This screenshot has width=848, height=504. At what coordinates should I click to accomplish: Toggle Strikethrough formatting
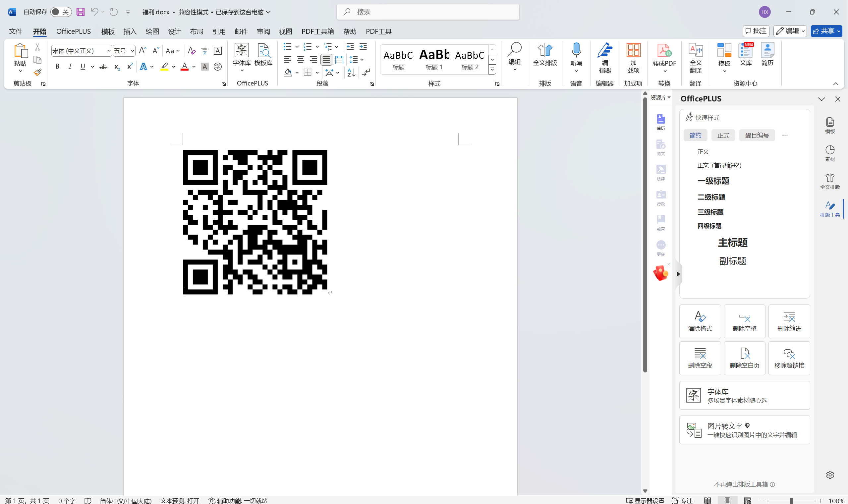pyautogui.click(x=103, y=67)
